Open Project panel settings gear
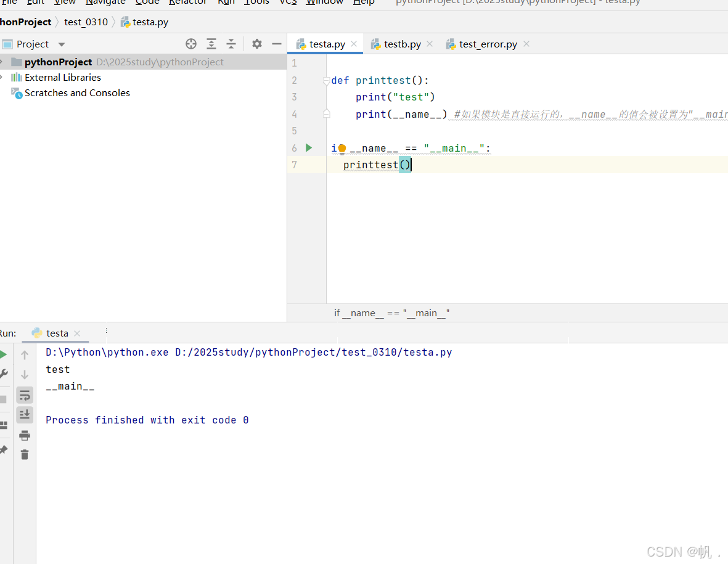 [x=256, y=44]
